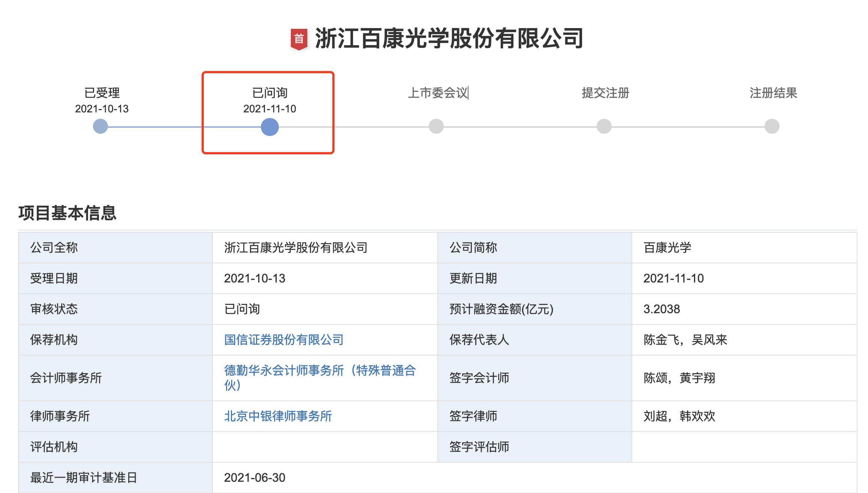Click the 百康光学 value cell
This screenshot has width=868, height=493.
744,248
